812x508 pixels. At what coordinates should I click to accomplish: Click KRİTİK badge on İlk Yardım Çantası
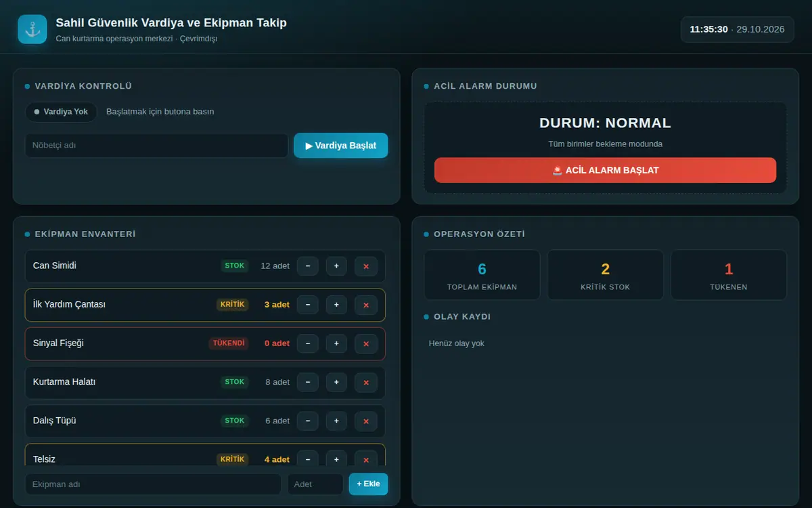[232, 305]
